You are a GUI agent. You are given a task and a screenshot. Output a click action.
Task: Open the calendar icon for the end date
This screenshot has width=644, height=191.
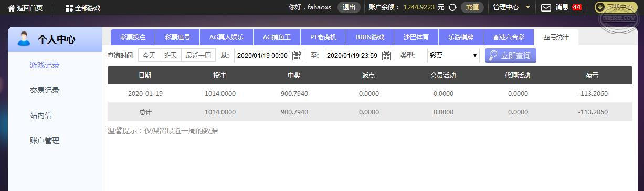tap(387, 56)
